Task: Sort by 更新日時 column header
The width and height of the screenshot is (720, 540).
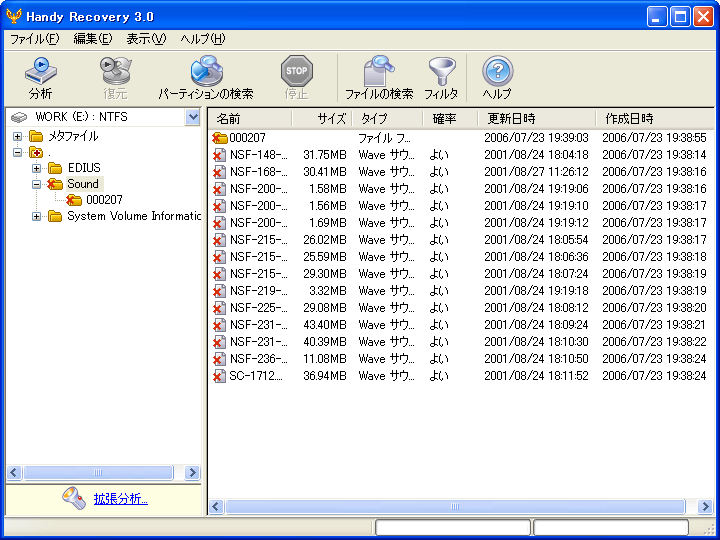Action: tap(537, 119)
